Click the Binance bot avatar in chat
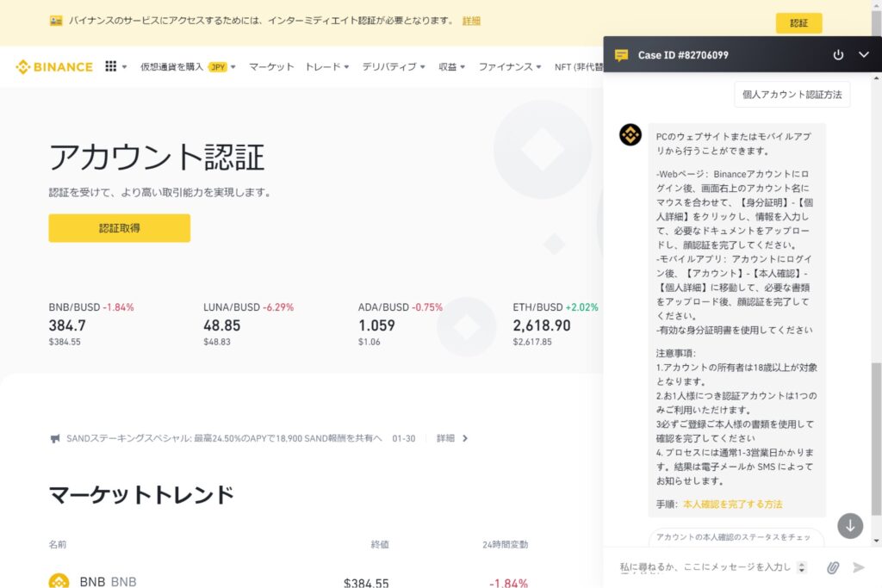Screen dimensions: 882x588 [x=630, y=135]
